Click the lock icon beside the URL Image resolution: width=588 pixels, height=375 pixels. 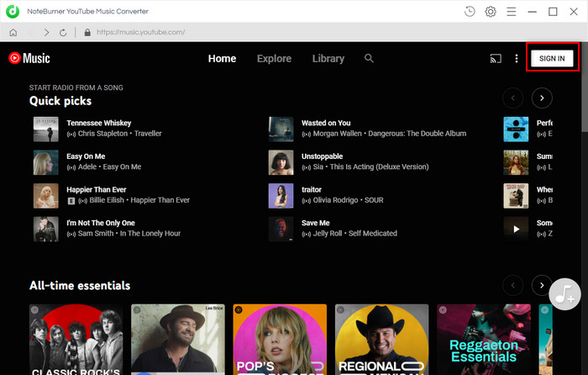point(87,33)
